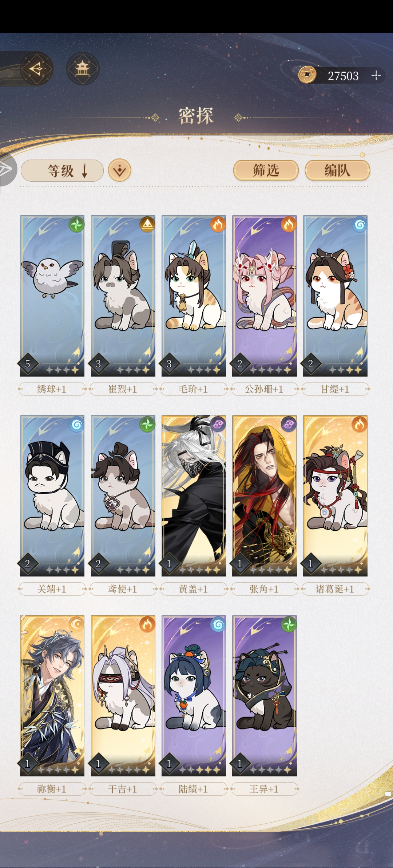Tap the purple cloud badge on 张角 card

click(289, 424)
